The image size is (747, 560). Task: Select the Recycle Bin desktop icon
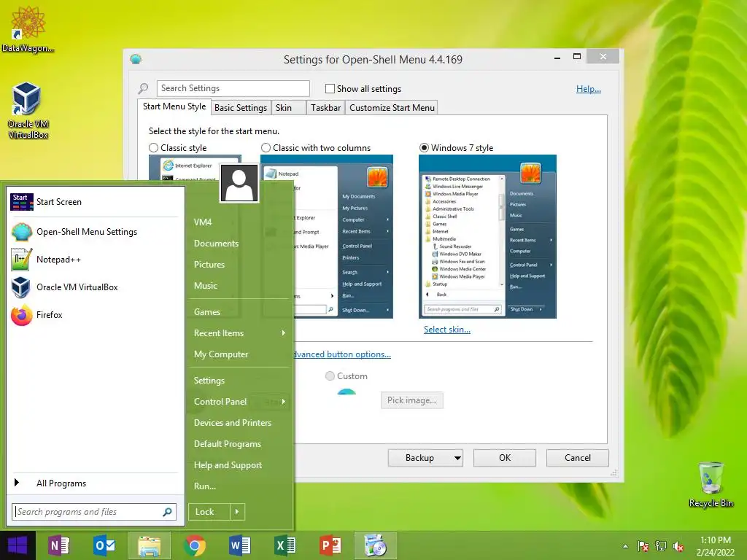click(x=711, y=484)
